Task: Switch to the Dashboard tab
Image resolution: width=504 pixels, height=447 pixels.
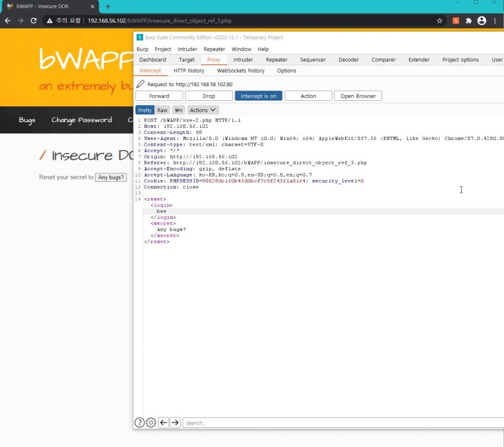Action: coord(153,60)
